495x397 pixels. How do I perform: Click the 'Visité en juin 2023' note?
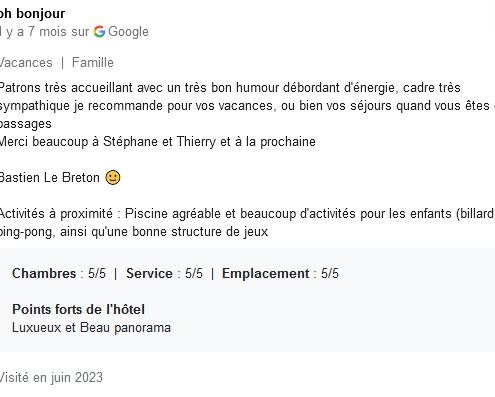click(x=51, y=378)
